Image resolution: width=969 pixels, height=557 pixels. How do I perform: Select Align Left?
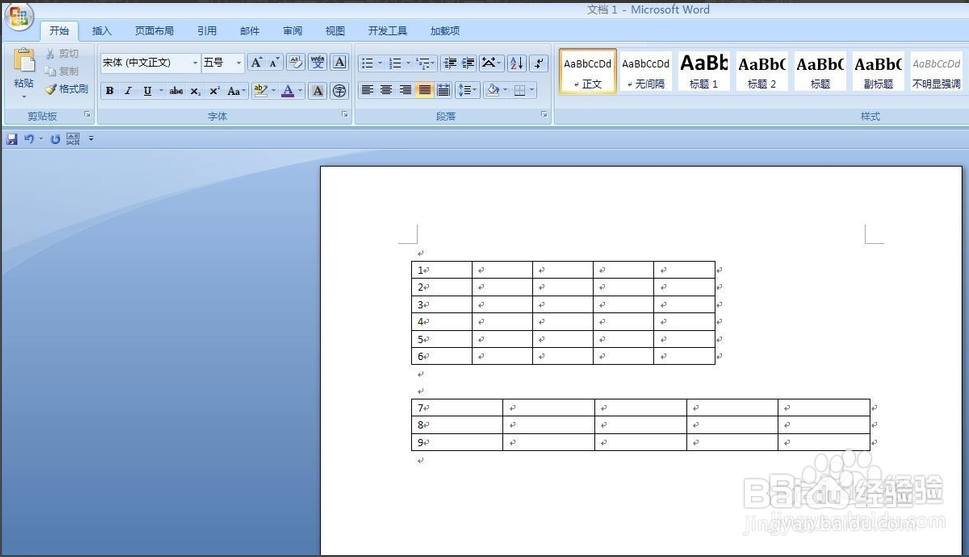[367, 90]
